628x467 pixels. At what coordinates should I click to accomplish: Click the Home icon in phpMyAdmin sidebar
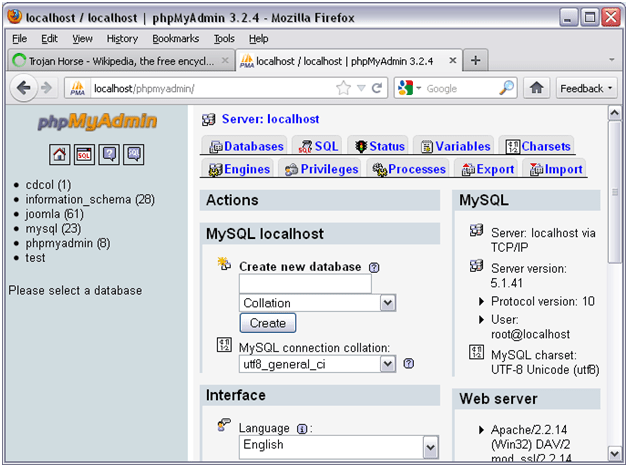click(x=60, y=154)
